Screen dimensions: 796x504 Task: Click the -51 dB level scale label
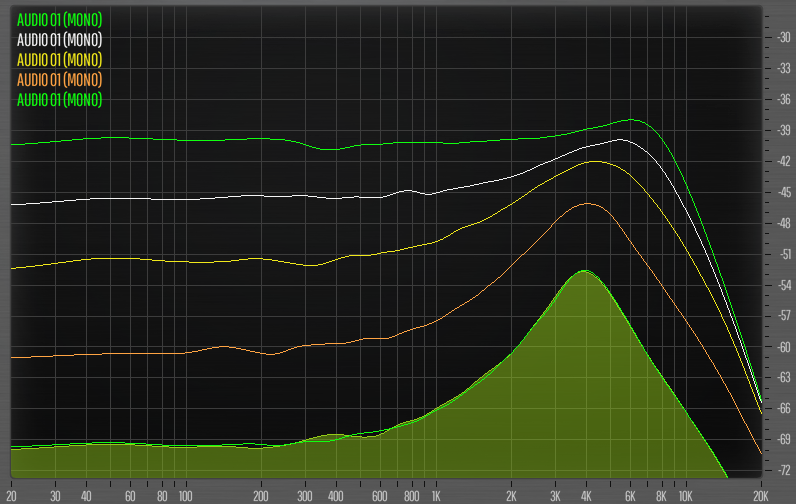(783, 254)
